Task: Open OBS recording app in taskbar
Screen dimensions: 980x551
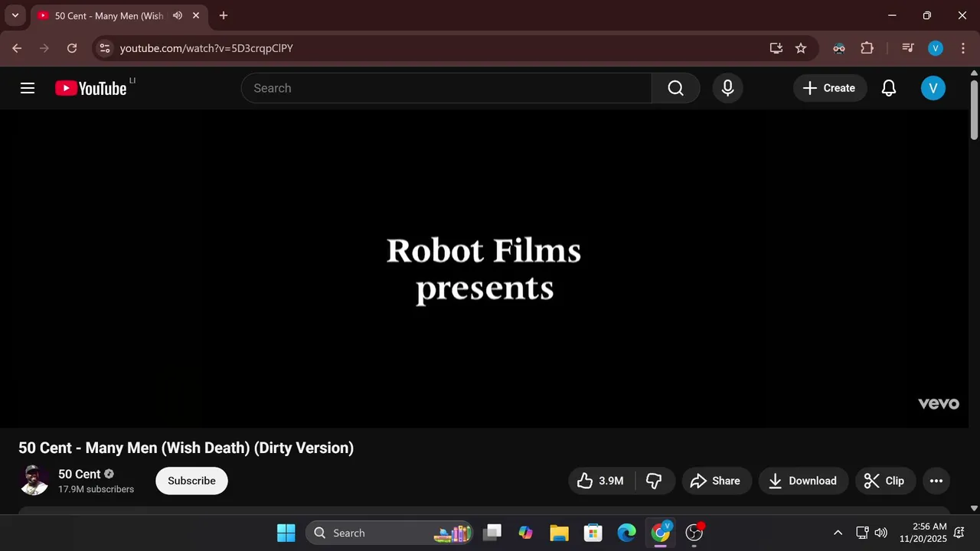Action: pos(694,533)
